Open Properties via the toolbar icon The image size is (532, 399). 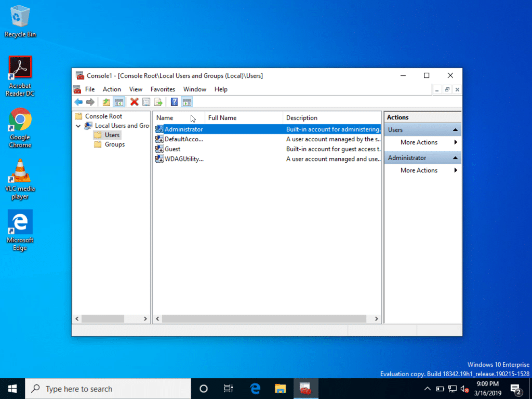(x=146, y=102)
